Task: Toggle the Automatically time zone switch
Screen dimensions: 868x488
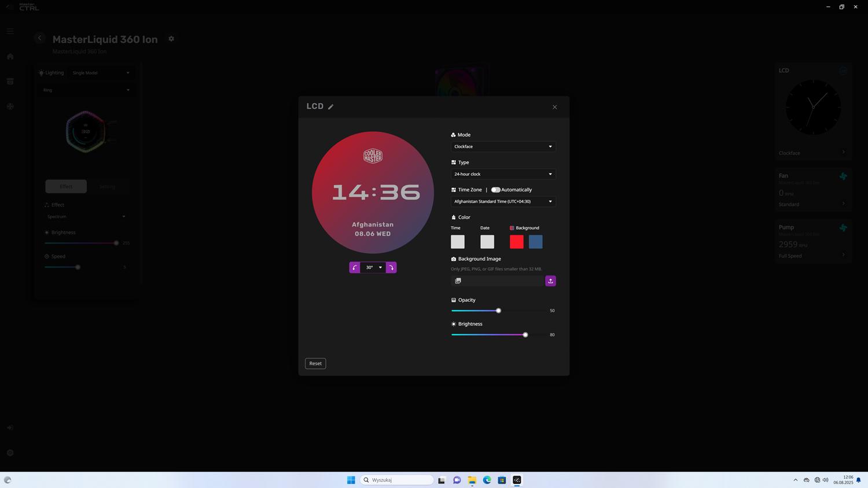Action: pyautogui.click(x=495, y=190)
